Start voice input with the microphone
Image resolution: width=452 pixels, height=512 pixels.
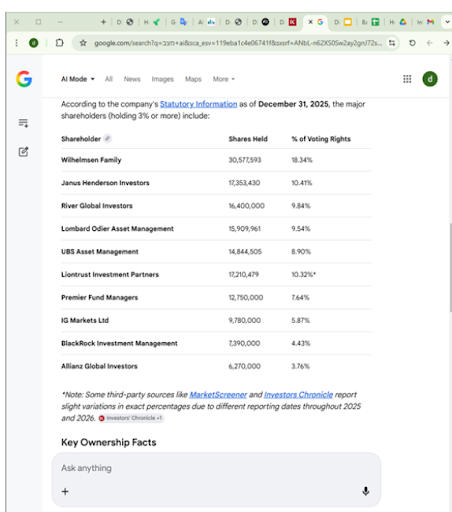366,491
